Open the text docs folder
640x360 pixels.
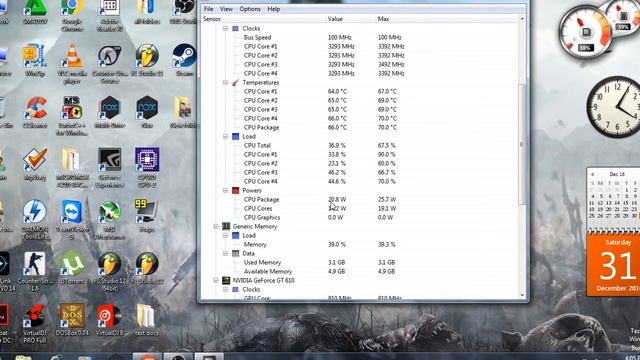[146, 320]
